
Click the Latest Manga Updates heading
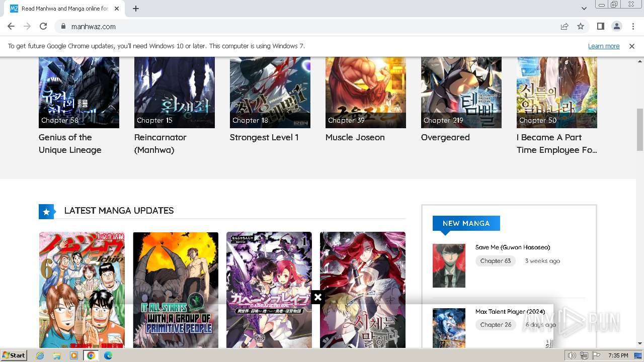[x=119, y=211]
